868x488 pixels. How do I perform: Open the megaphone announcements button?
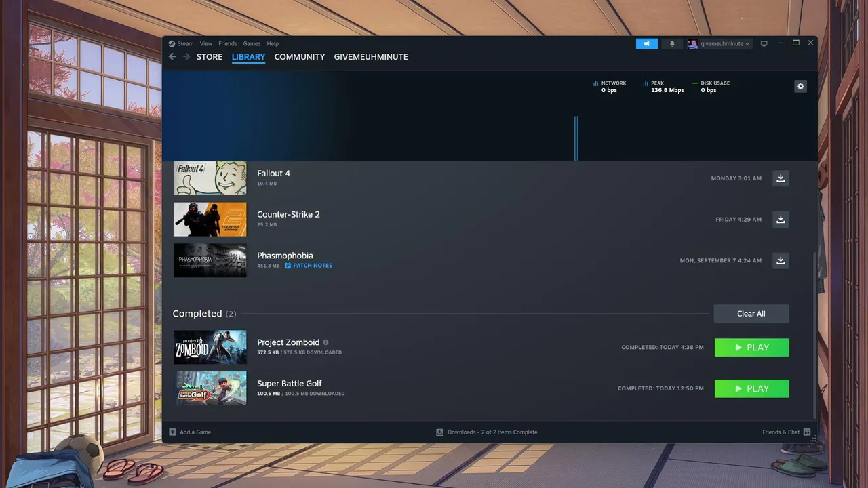point(647,43)
